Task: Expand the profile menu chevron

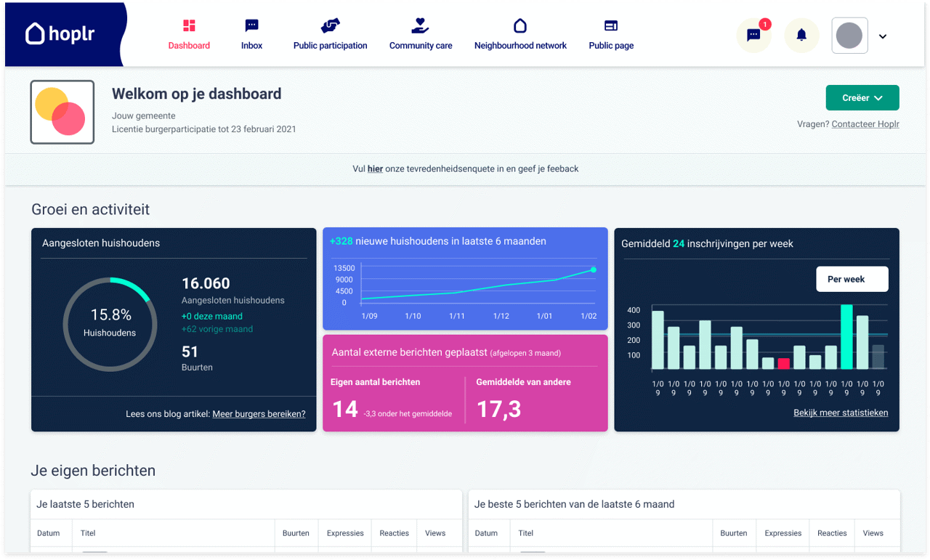Action: 883,36
